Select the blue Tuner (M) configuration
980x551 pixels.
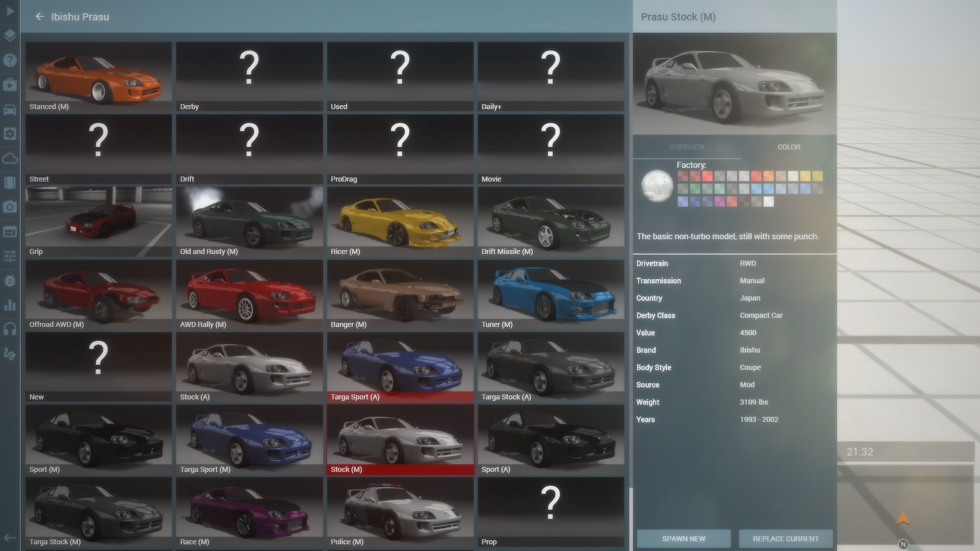click(551, 294)
